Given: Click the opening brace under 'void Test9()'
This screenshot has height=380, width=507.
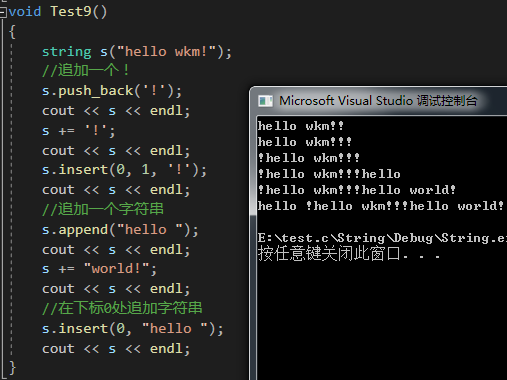Looking at the screenshot, I should pyautogui.click(x=13, y=32).
